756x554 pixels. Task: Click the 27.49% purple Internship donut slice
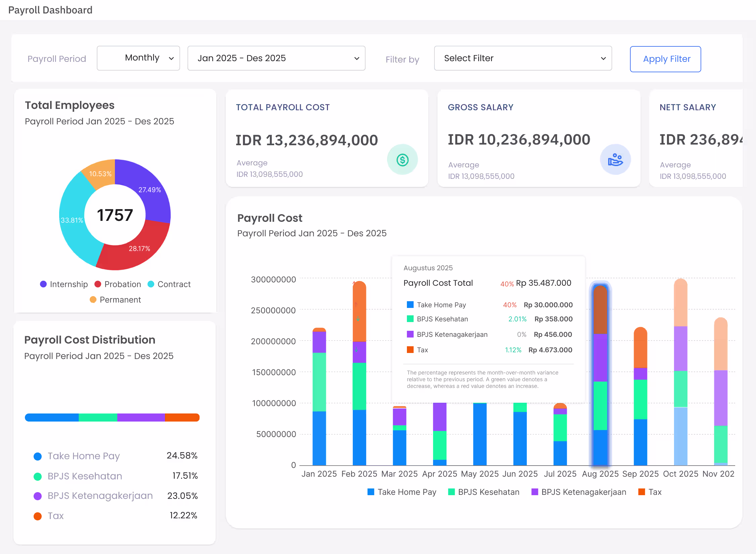(150, 189)
